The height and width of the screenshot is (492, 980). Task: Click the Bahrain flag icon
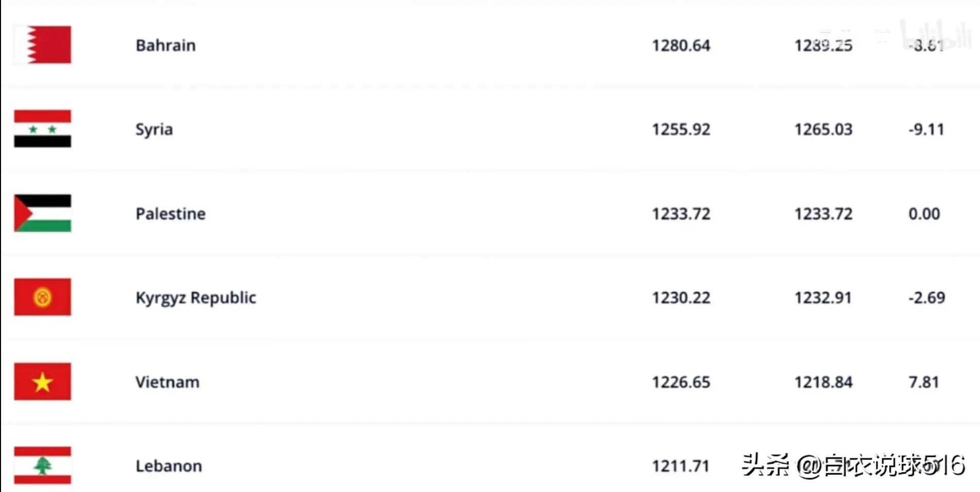click(43, 45)
